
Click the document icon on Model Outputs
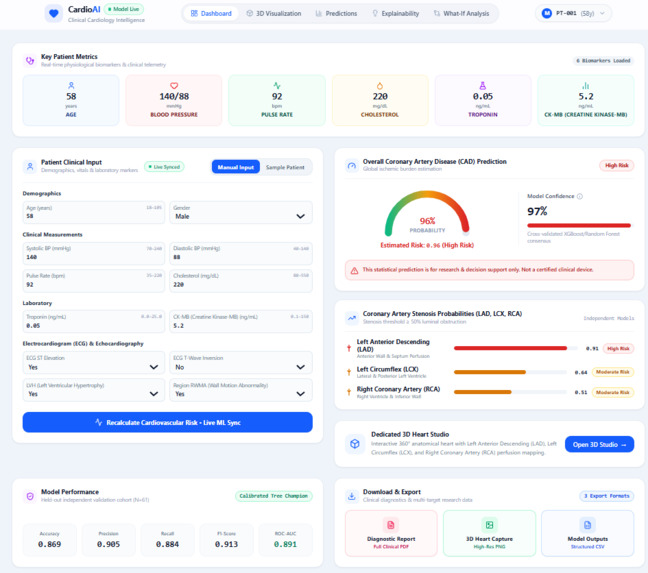tap(587, 525)
